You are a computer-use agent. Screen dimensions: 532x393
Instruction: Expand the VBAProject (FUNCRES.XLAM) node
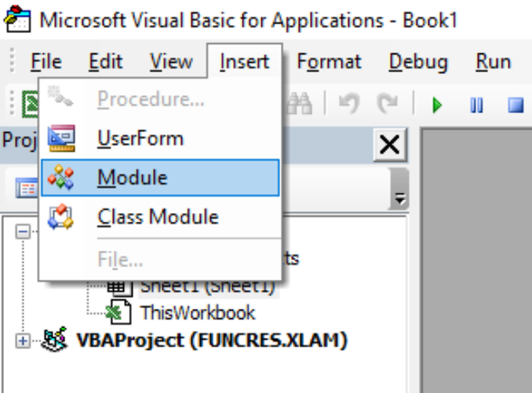tap(22, 341)
